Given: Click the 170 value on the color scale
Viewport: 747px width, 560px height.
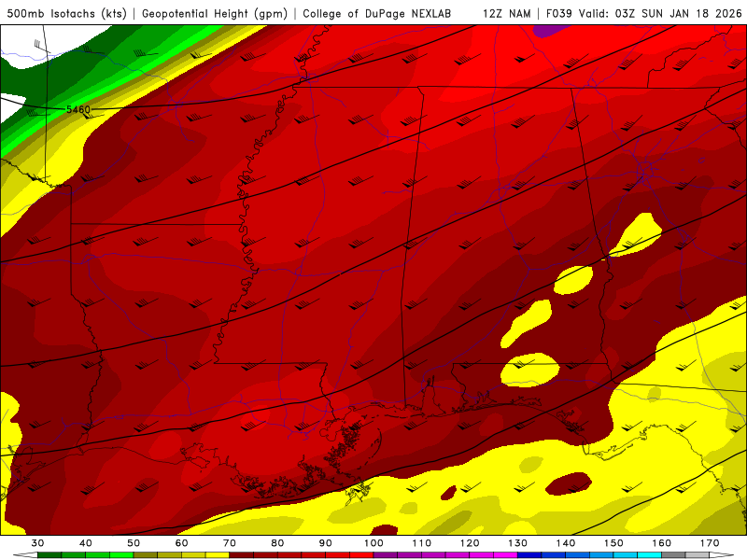Looking at the screenshot, I should click(710, 543).
